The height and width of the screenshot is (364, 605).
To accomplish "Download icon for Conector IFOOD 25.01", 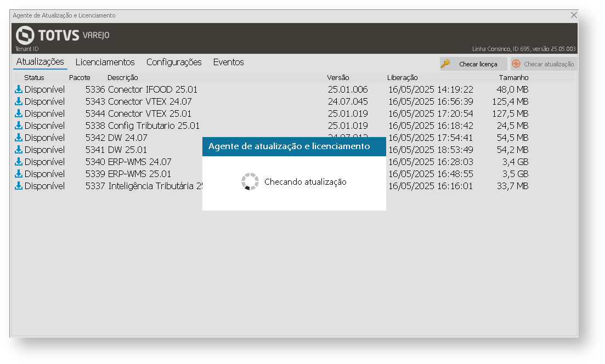I will coord(19,89).
